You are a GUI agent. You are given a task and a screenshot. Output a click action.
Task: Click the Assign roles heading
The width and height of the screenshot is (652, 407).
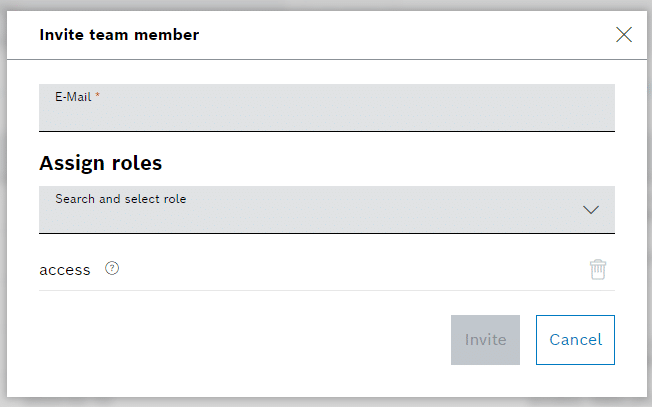(x=100, y=162)
